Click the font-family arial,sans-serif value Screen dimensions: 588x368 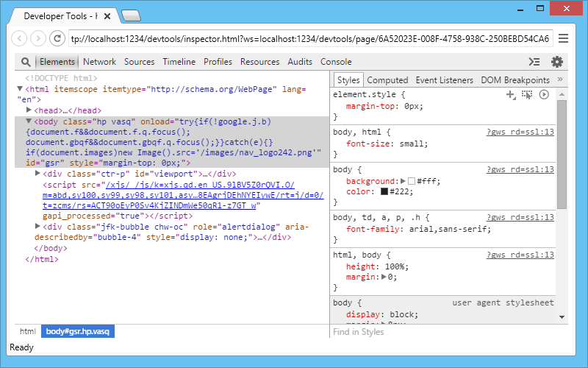pyautogui.click(x=450, y=229)
